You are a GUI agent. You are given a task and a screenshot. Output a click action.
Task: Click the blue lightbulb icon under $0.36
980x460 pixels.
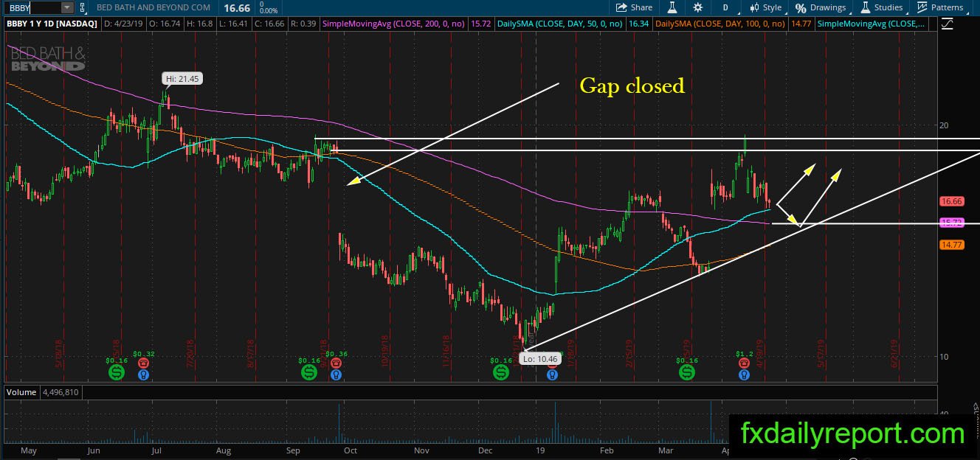tap(337, 375)
